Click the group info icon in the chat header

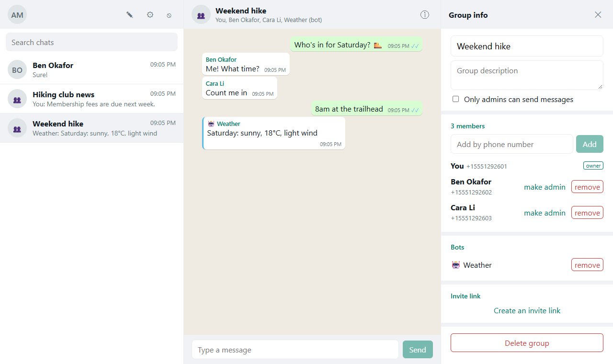point(425,15)
